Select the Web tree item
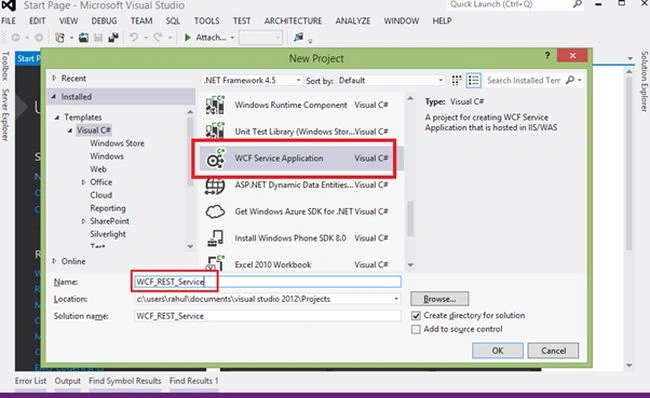 (x=98, y=169)
